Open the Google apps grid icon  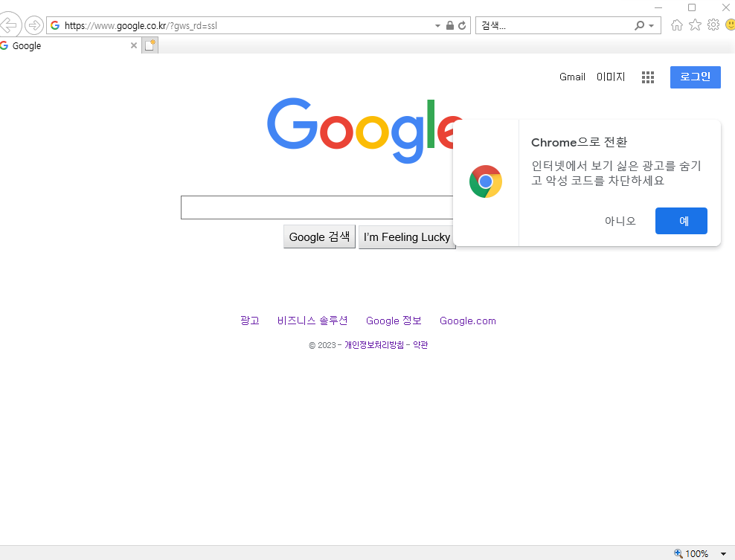point(648,77)
